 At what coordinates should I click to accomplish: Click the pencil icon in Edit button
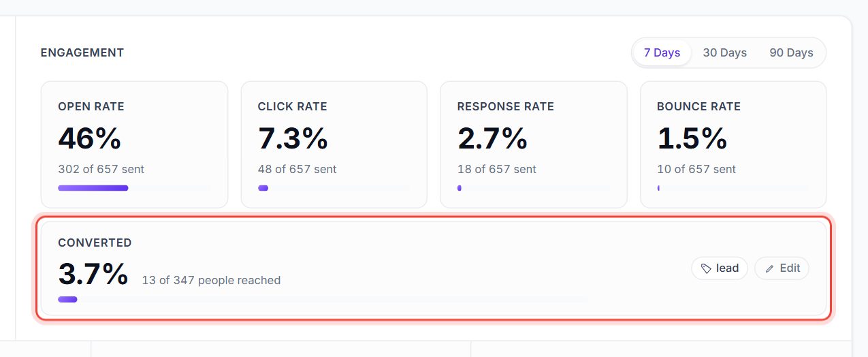click(769, 268)
